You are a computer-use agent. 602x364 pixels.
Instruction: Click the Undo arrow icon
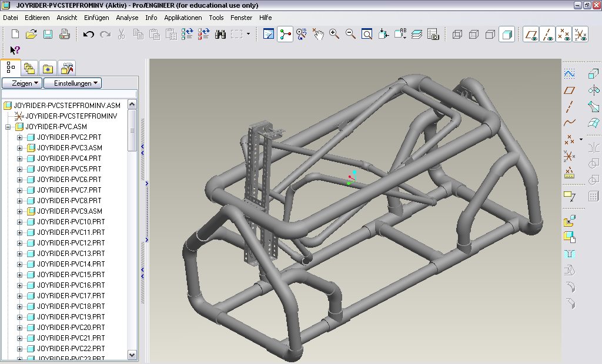tap(89, 34)
